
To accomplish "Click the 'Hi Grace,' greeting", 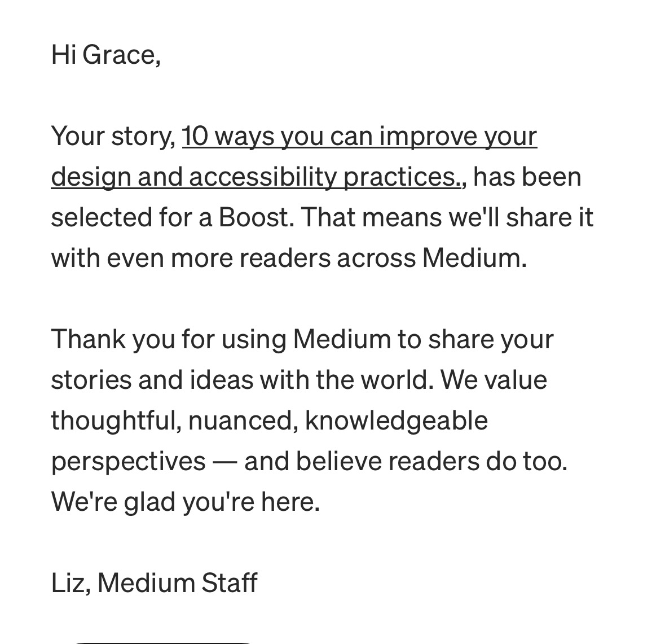I will tap(105, 55).
